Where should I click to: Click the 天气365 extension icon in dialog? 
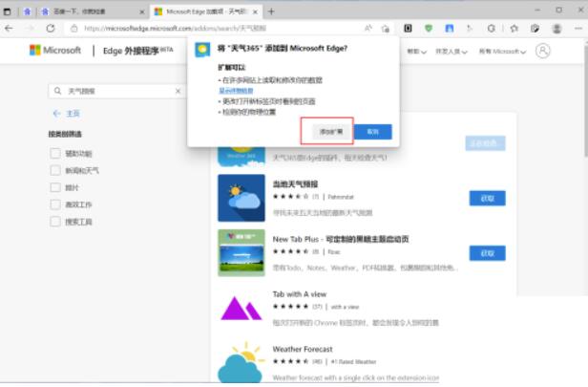click(202, 50)
